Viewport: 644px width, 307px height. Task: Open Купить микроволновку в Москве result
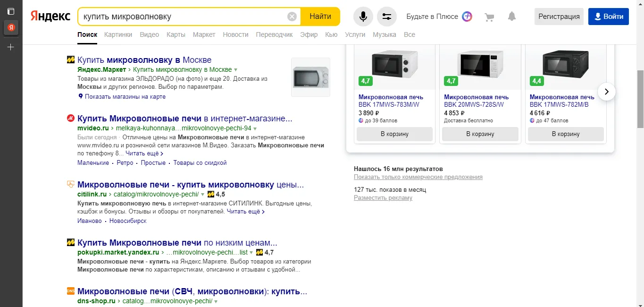click(144, 60)
